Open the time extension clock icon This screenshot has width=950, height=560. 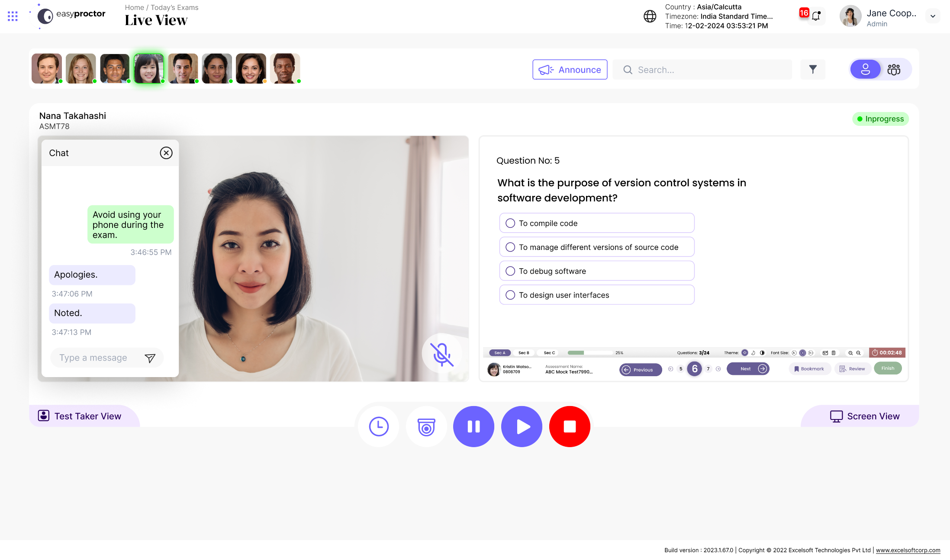(379, 426)
